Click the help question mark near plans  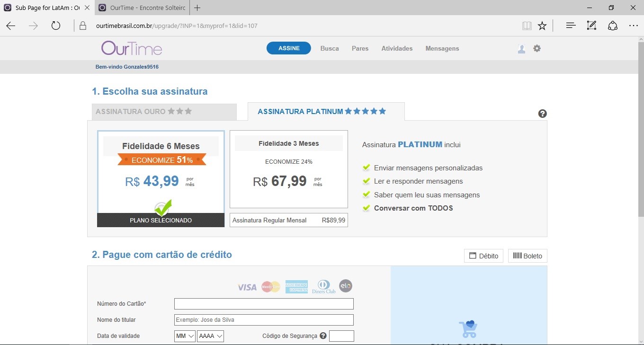click(543, 114)
